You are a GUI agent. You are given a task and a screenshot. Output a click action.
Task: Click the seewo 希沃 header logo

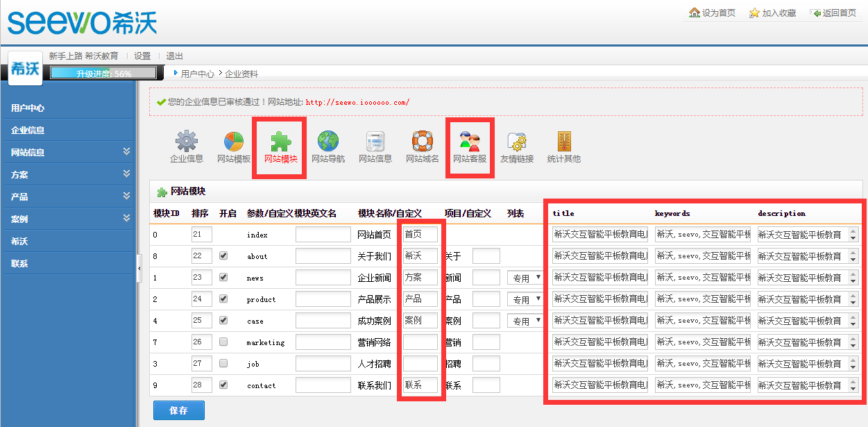tap(82, 22)
